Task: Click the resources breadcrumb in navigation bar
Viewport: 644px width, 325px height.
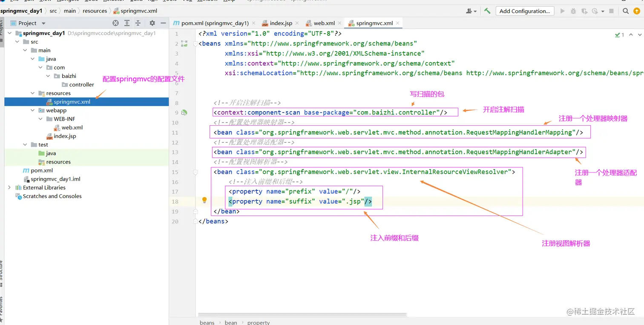Action: (95, 11)
